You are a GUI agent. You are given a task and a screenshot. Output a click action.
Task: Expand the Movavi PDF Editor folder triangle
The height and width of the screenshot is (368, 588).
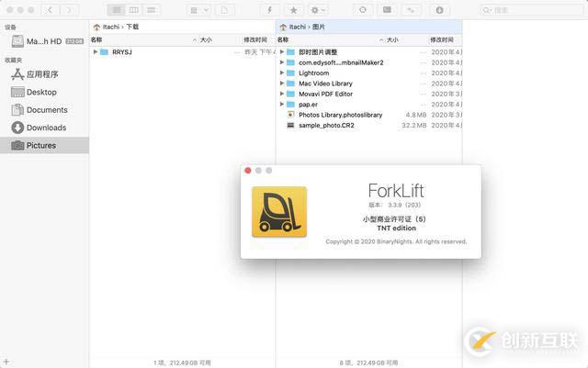point(282,94)
